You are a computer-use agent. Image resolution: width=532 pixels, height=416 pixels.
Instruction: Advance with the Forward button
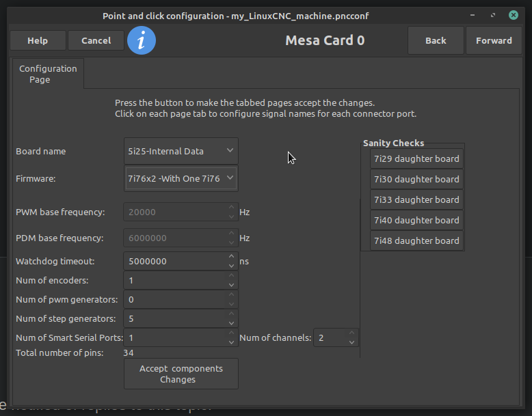click(x=494, y=40)
